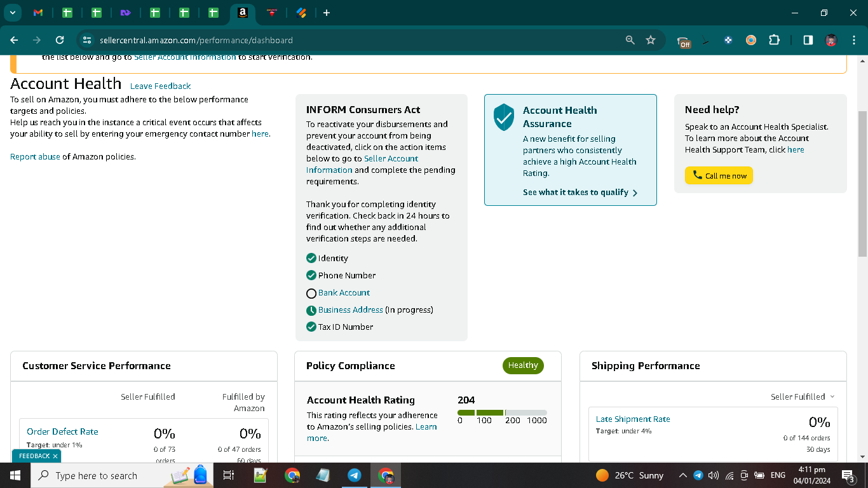Open the tab search dropdown chevron
This screenshot has height=488, width=868.
click(12, 13)
